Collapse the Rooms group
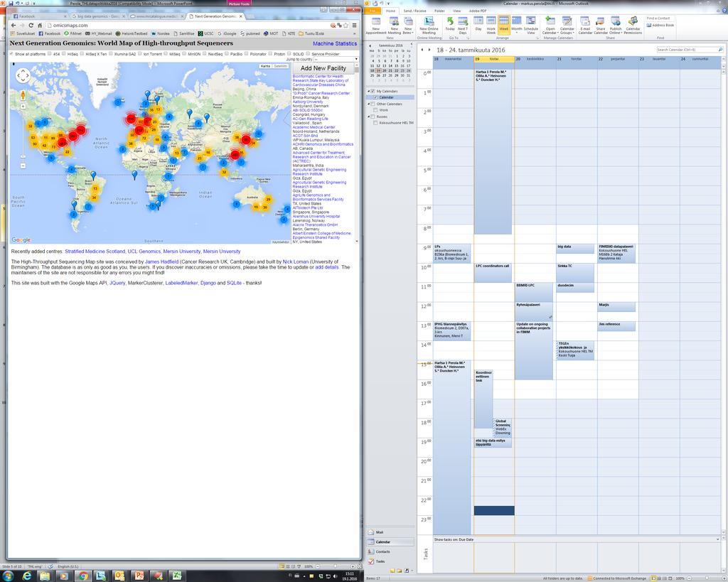The image size is (728, 582). point(369,117)
